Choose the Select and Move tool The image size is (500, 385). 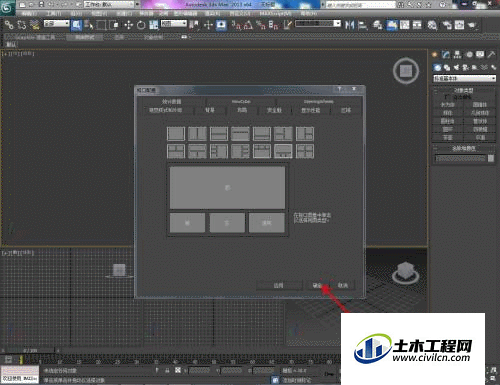coord(128,25)
